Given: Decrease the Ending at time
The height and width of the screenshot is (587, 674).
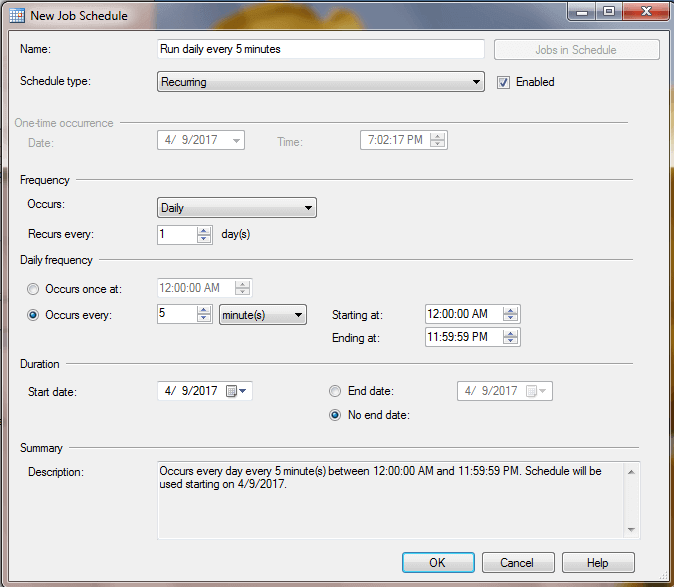Looking at the screenshot, I should tap(510, 341).
